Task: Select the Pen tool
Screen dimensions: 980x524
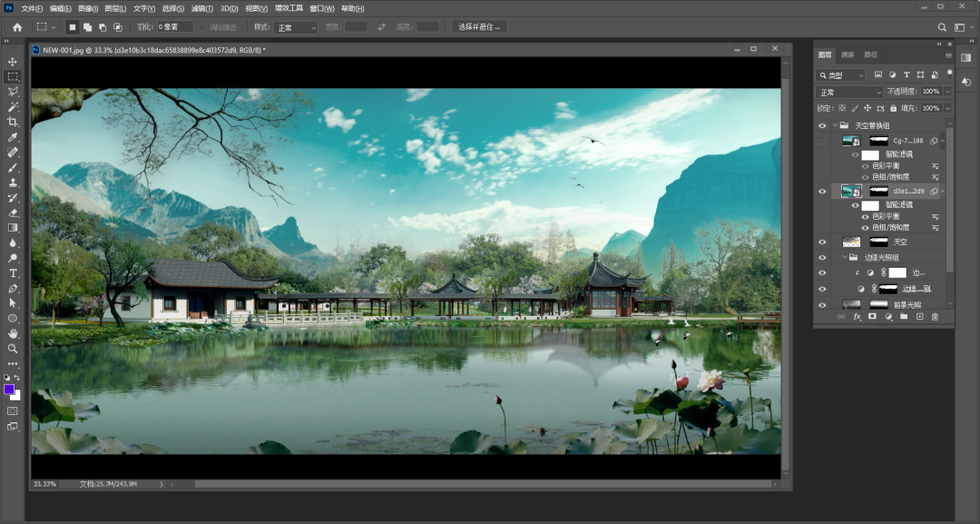Action: [13, 288]
